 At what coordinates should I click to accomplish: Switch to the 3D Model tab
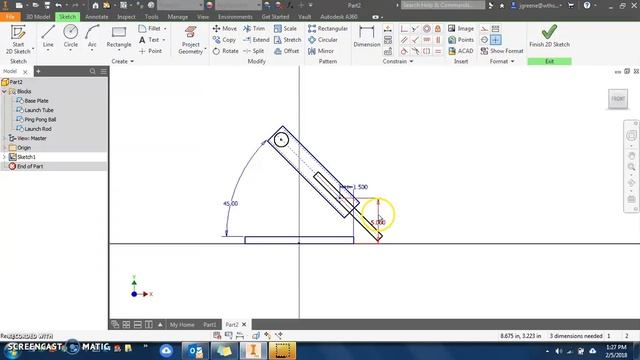tap(38, 17)
